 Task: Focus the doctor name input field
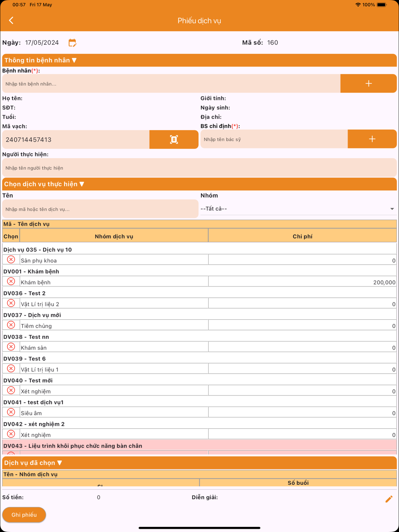click(274, 139)
